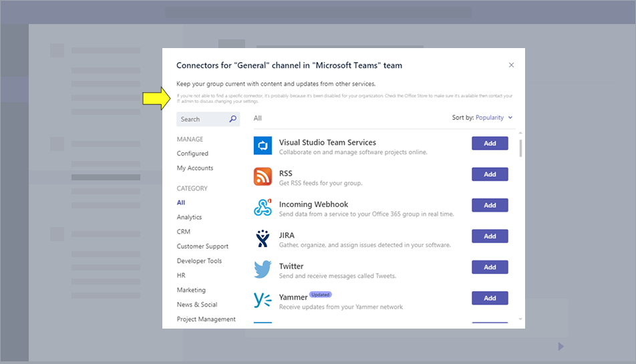Select the Analytics category
Image resolution: width=636 pixels, height=364 pixels.
click(190, 217)
